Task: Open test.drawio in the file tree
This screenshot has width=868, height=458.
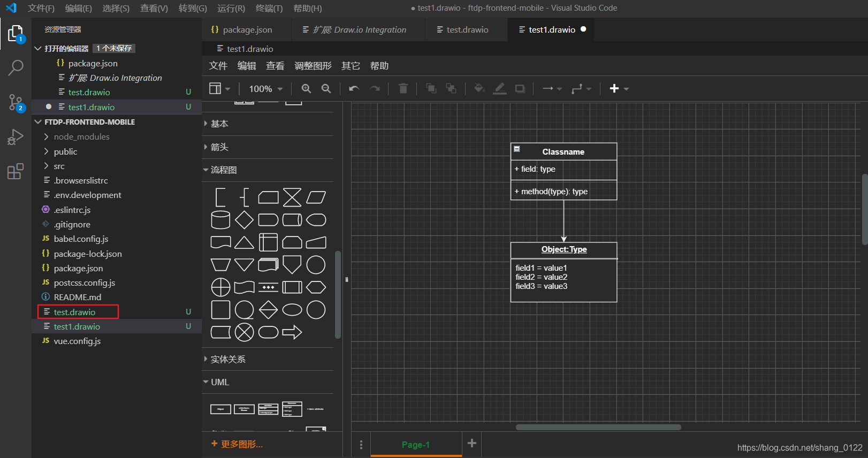Action: tap(117, 312)
